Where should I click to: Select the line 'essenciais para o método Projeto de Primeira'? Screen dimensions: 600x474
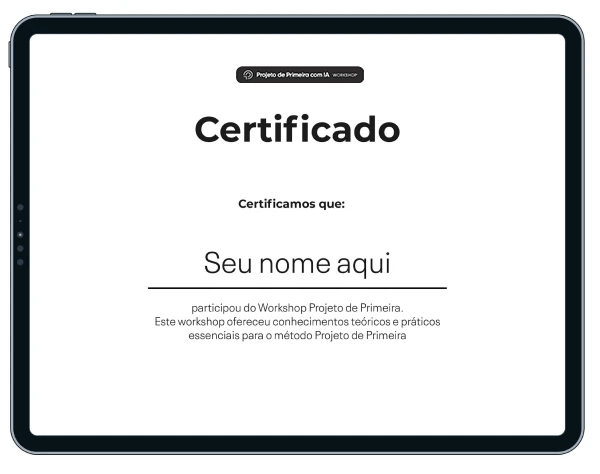point(297,336)
